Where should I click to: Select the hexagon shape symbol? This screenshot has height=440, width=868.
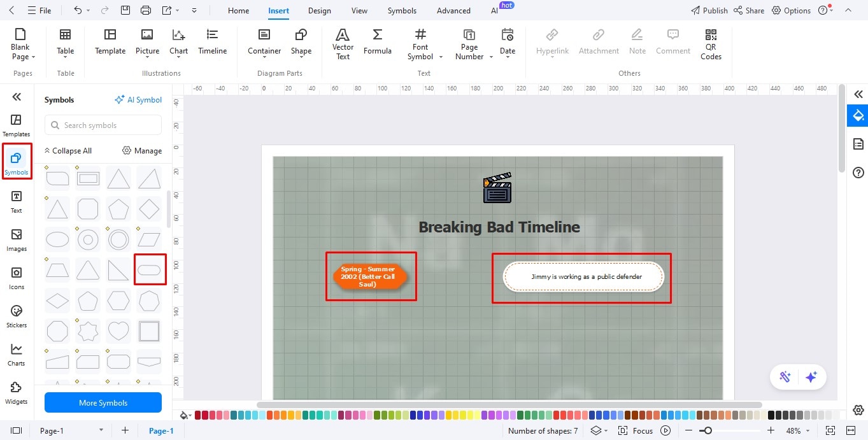(x=118, y=301)
